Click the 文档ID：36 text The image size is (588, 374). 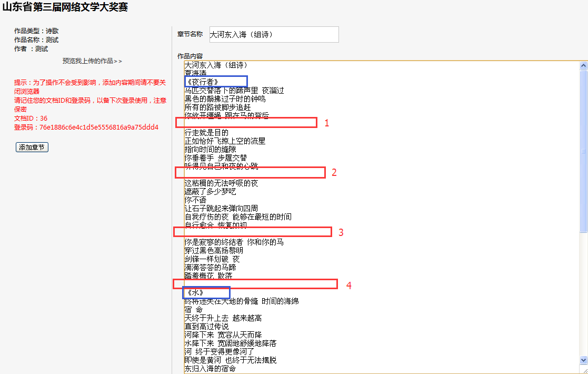click(31, 119)
